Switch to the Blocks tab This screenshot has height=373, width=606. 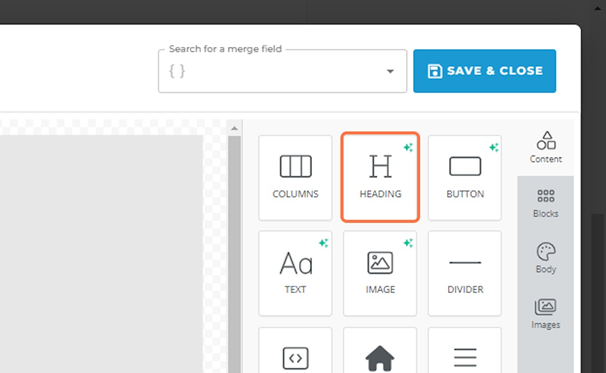[x=546, y=203]
